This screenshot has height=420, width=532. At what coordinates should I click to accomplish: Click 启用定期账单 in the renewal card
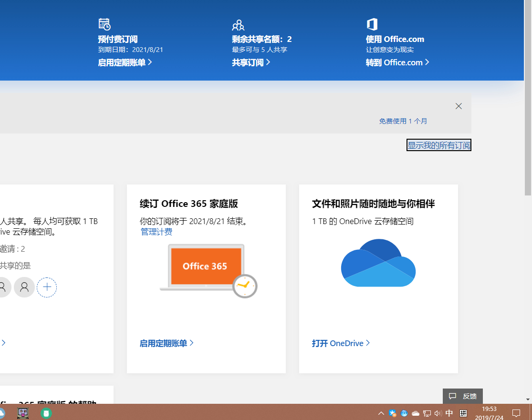(x=167, y=343)
